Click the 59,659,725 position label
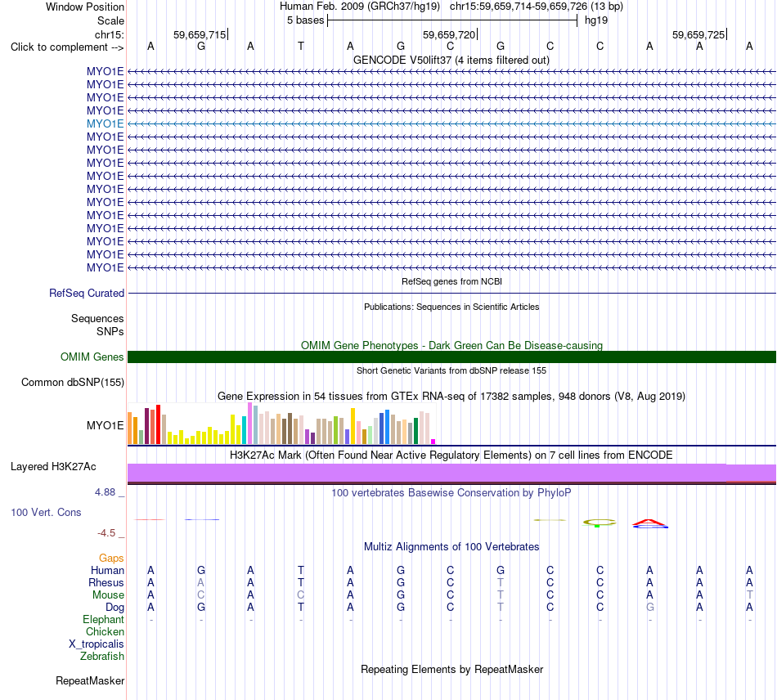Image resolution: width=777 pixels, height=700 pixels. (698, 34)
